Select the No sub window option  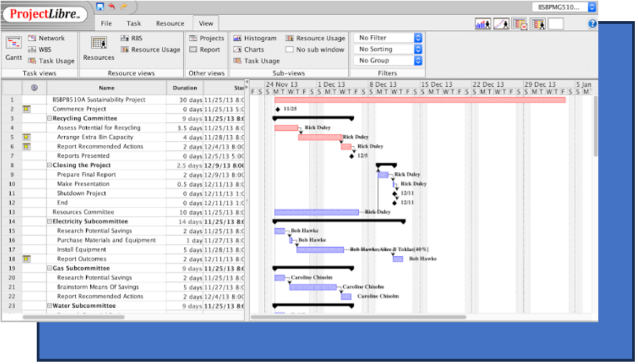pyautogui.click(x=314, y=50)
